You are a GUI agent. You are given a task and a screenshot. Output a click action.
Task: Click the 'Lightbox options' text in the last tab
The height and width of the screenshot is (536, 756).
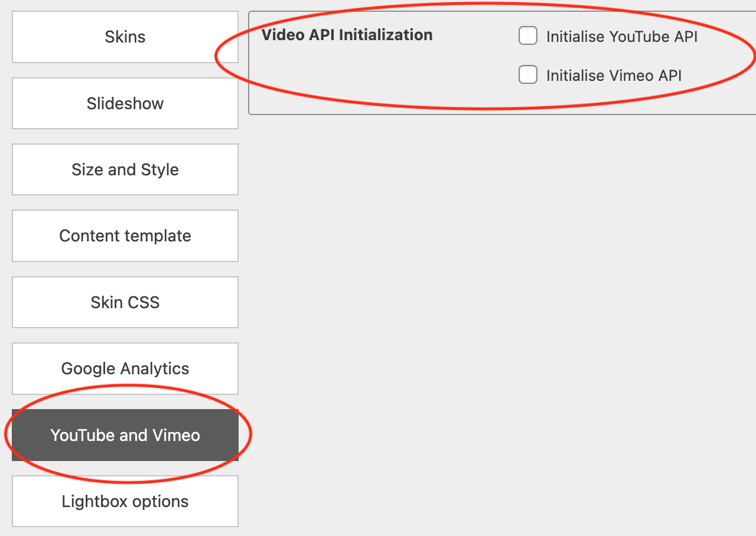125,501
